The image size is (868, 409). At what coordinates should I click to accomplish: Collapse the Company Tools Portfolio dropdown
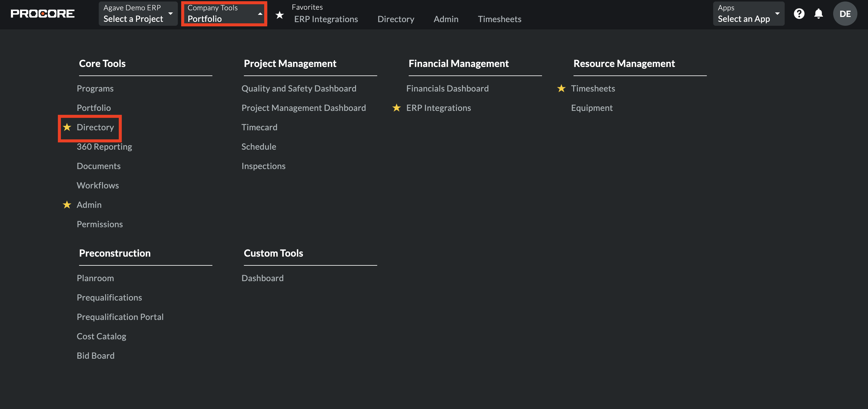click(224, 13)
